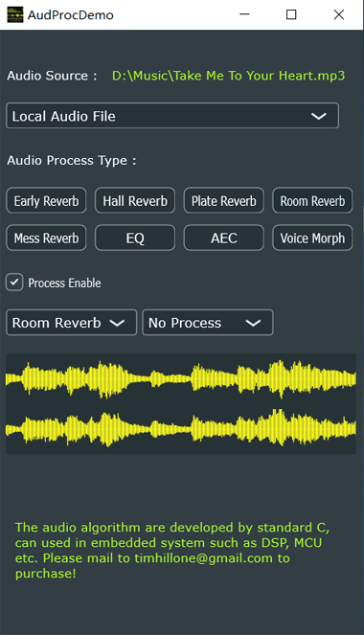
Task: Click the upper waveform channel display
Action: [181, 379]
